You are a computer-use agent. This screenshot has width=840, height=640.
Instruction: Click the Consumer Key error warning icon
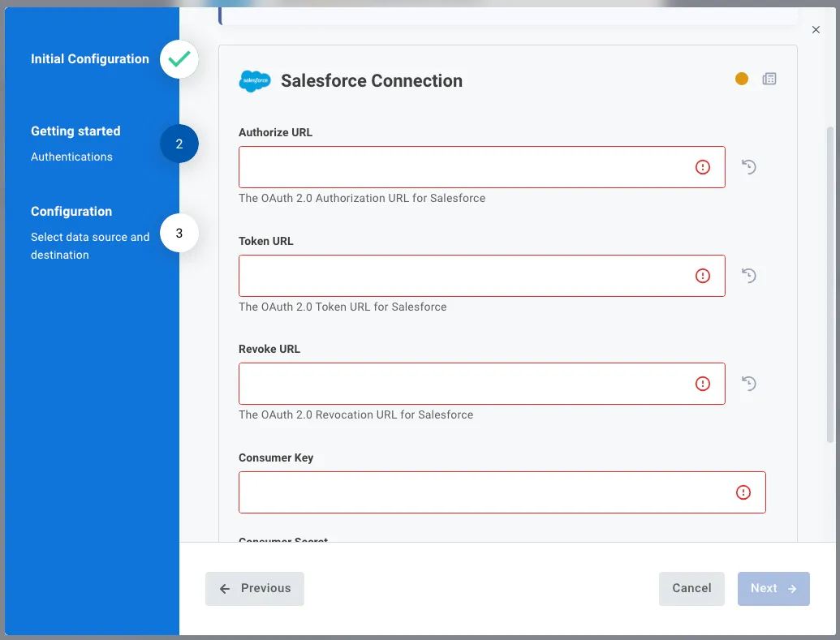(x=743, y=492)
